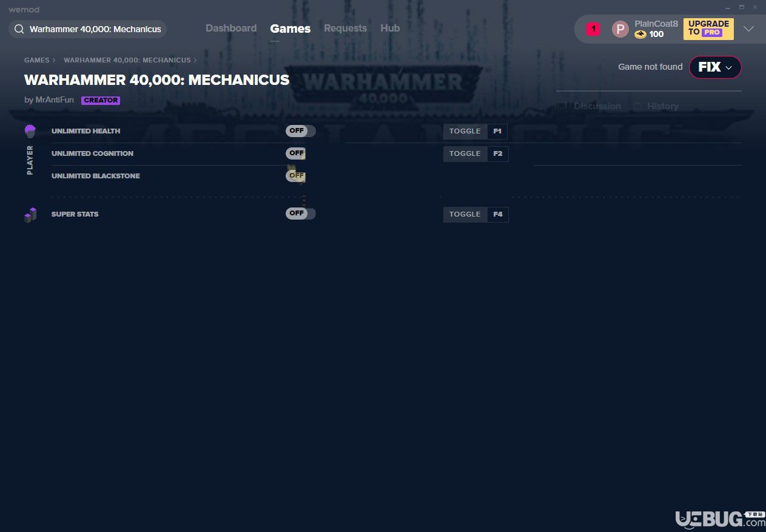Image resolution: width=766 pixels, height=532 pixels.
Task: Turn on Unlimited Blackstone
Action: (295, 176)
